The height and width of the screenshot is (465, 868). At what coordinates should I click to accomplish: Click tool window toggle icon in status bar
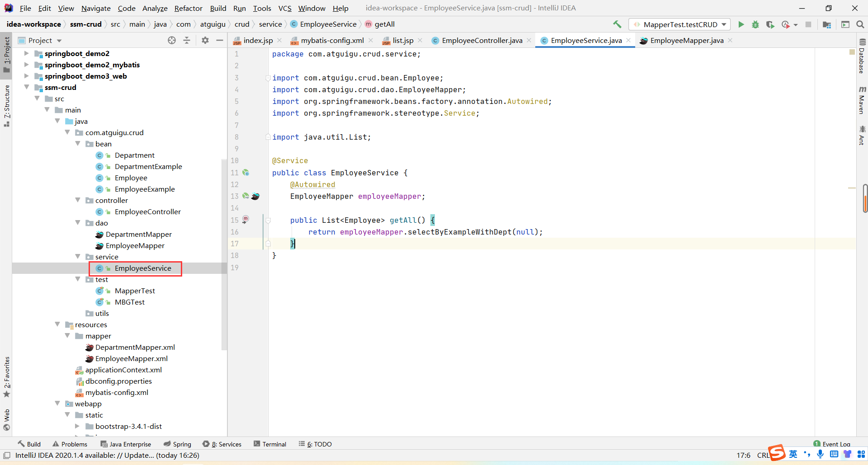pos(7,456)
